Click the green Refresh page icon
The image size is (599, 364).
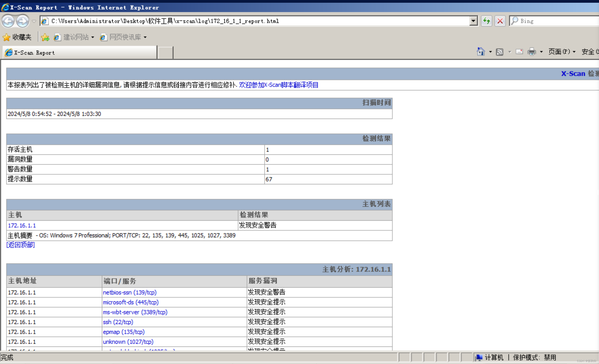coord(486,21)
